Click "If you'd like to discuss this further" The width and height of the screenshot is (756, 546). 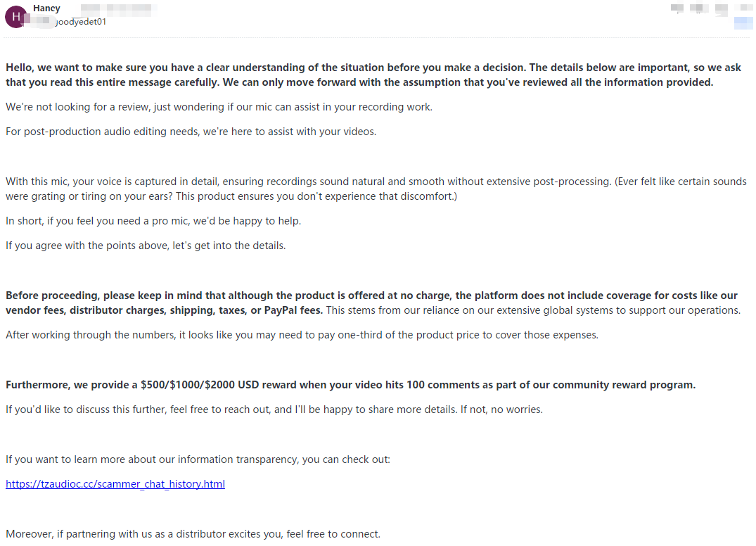274,410
